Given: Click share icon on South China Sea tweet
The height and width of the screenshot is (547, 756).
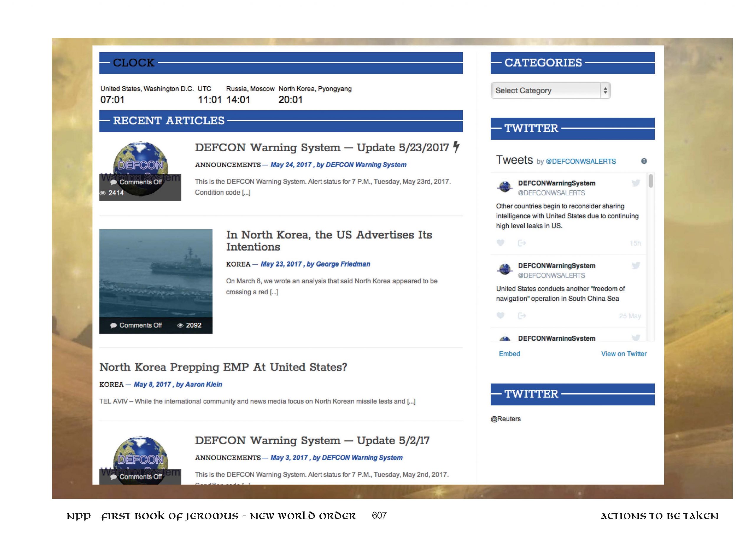Looking at the screenshot, I should click(522, 316).
